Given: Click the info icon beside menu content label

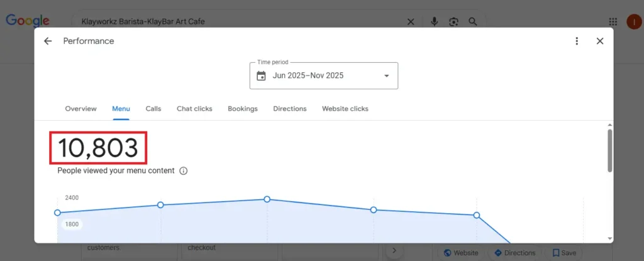Looking at the screenshot, I should pos(184,171).
